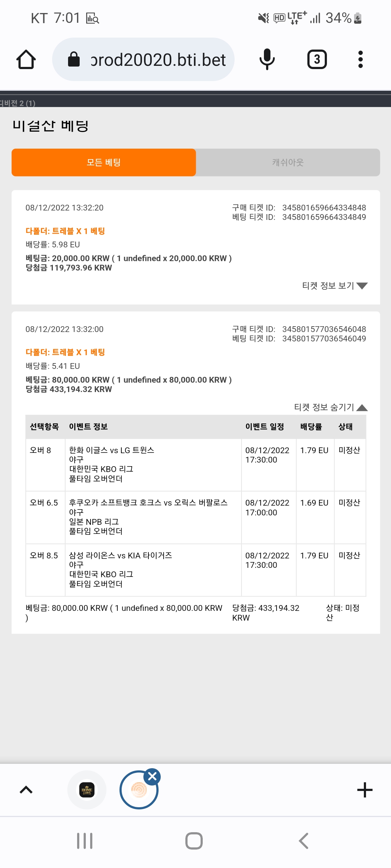This screenshot has height=868, width=391.
Task: Tap the voice search microphone icon
Action: pos(267,59)
